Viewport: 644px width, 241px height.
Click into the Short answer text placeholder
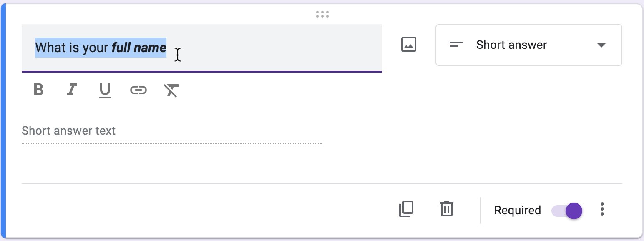pos(68,131)
